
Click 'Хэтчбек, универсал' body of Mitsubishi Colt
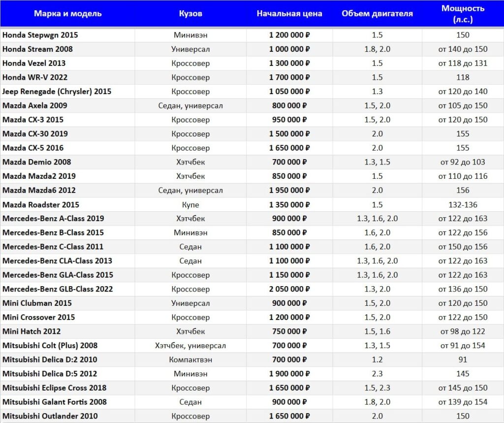click(190, 346)
